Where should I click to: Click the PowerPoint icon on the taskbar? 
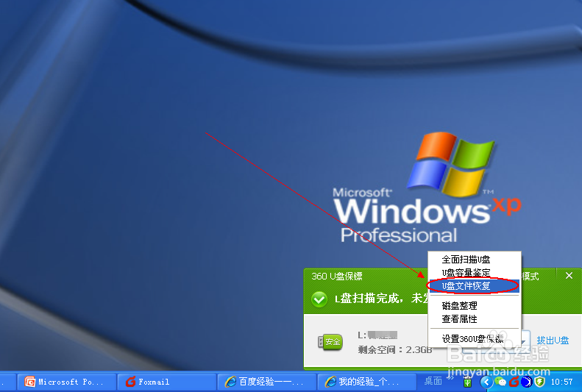tap(29, 382)
